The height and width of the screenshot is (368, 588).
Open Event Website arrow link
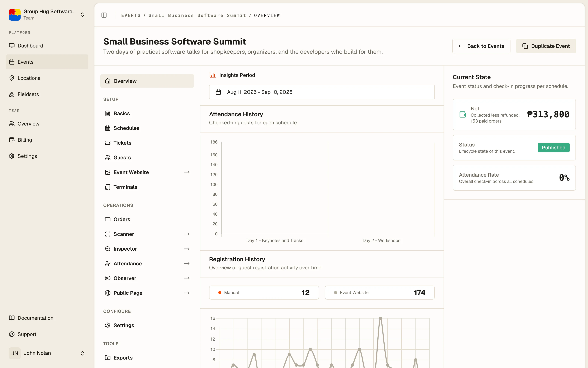pyautogui.click(x=187, y=172)
